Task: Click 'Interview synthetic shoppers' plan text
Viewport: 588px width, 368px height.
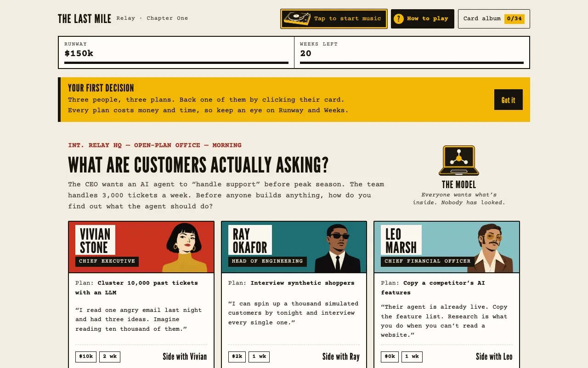Action: point(302,283)
